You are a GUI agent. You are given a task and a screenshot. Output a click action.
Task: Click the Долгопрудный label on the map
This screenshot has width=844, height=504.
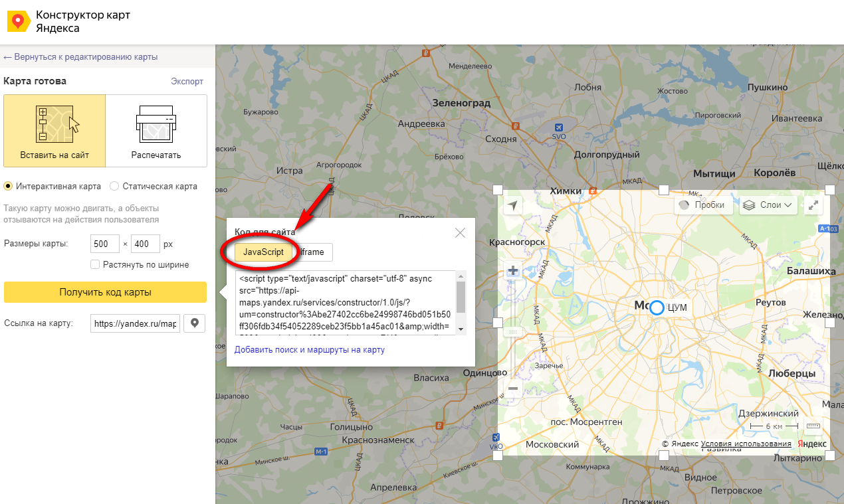[606, 155]
